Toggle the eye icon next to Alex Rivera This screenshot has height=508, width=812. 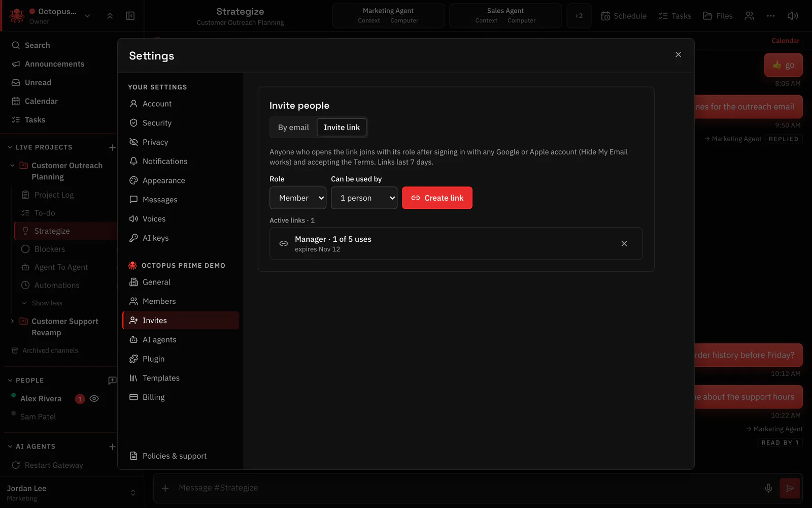coord(94,399)
